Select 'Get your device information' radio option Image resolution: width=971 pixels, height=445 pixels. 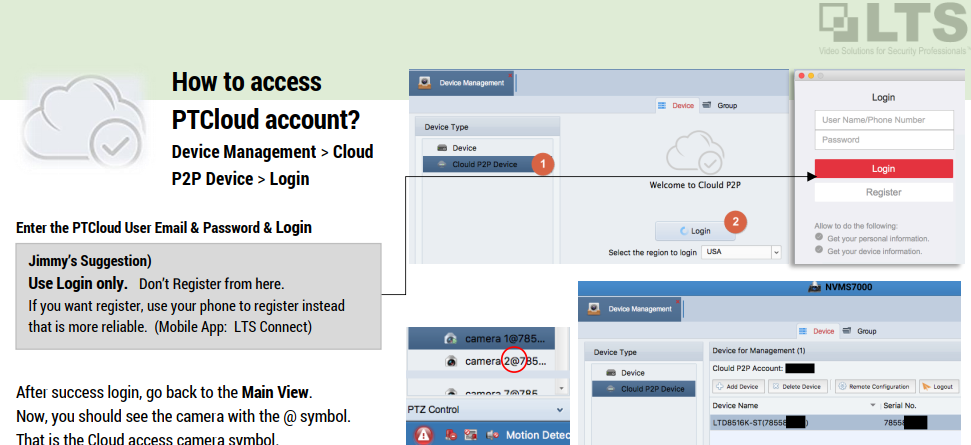(x=821, y=251)
